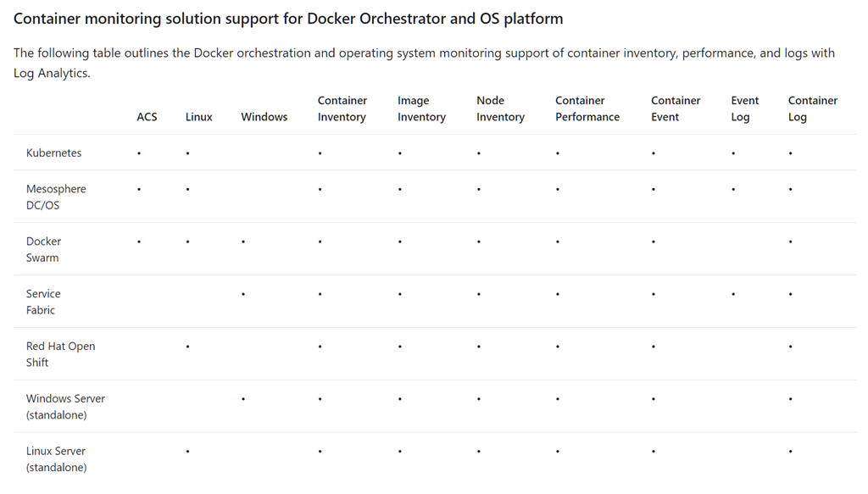
Task: Click the Service Fabric Event Log bullet
Action: [733, 295]
